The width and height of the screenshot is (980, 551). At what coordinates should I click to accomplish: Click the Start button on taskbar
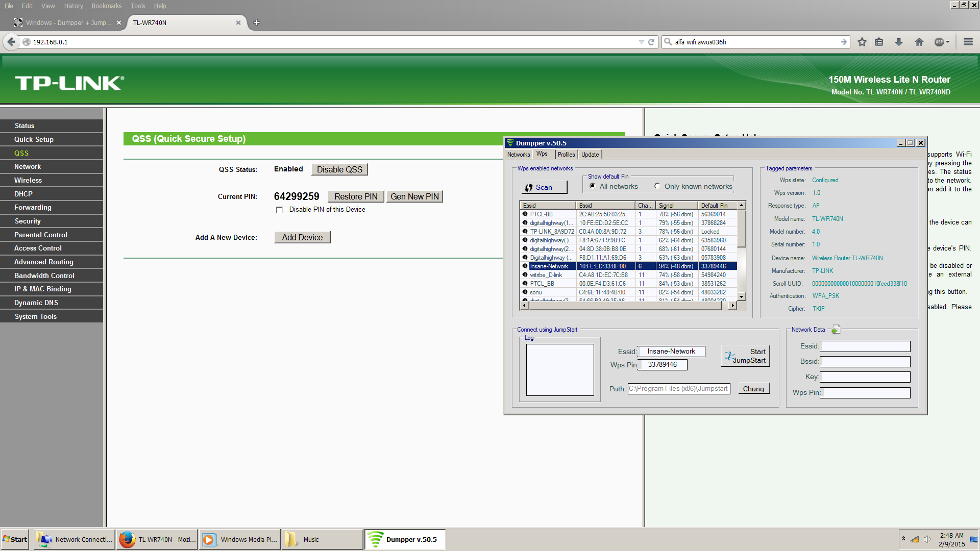pos(15,539)
